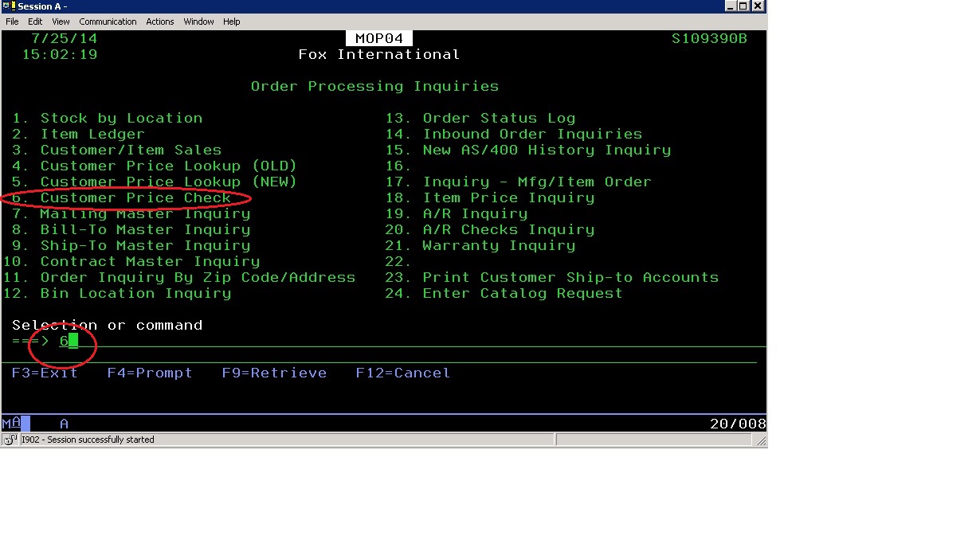Open the Window menu

[x=198, y=21]
